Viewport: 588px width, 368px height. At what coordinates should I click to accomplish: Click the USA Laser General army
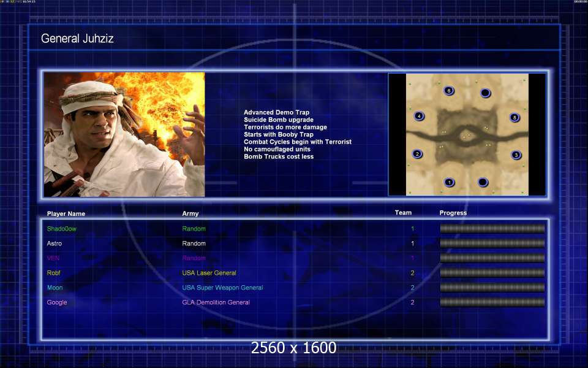tap(209, 273)
